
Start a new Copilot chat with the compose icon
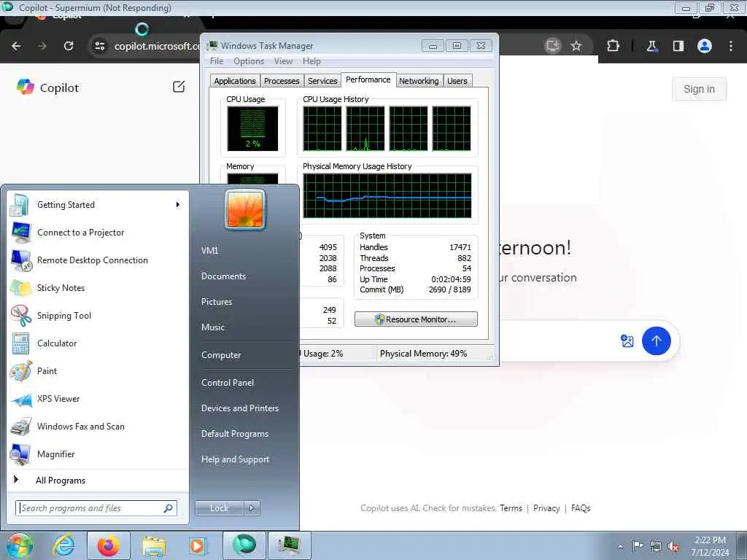point(179,87)
